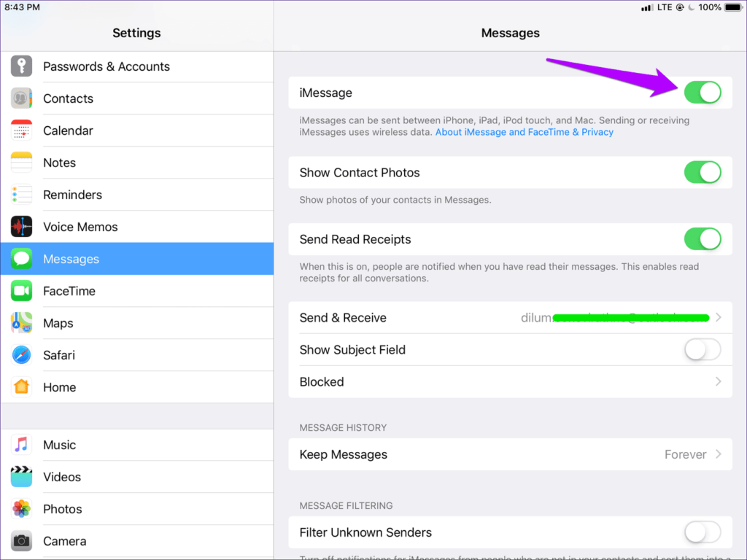Open the Contacts icon in sidebar
Screen dimensions: 747x560
tap(21, 98)
